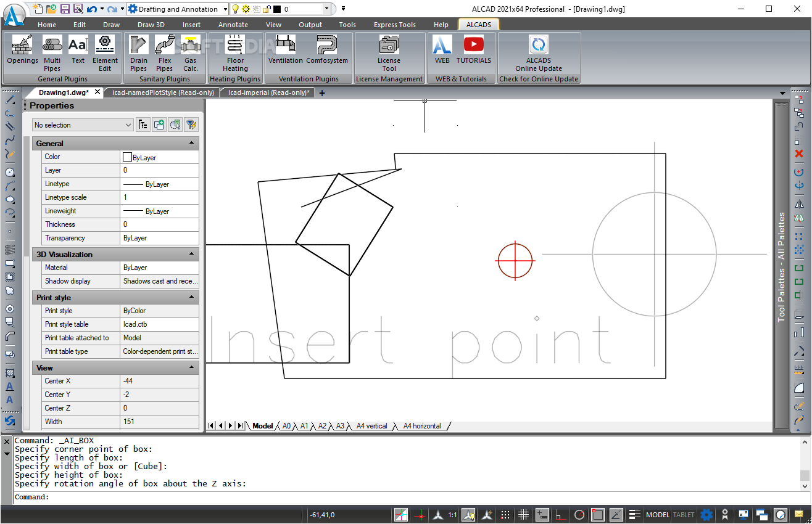Image resolution: width=812 pixels, height=524 pixels.
Task: Save the drawing with the floppy icon
Action: click(x=65, y=9)
